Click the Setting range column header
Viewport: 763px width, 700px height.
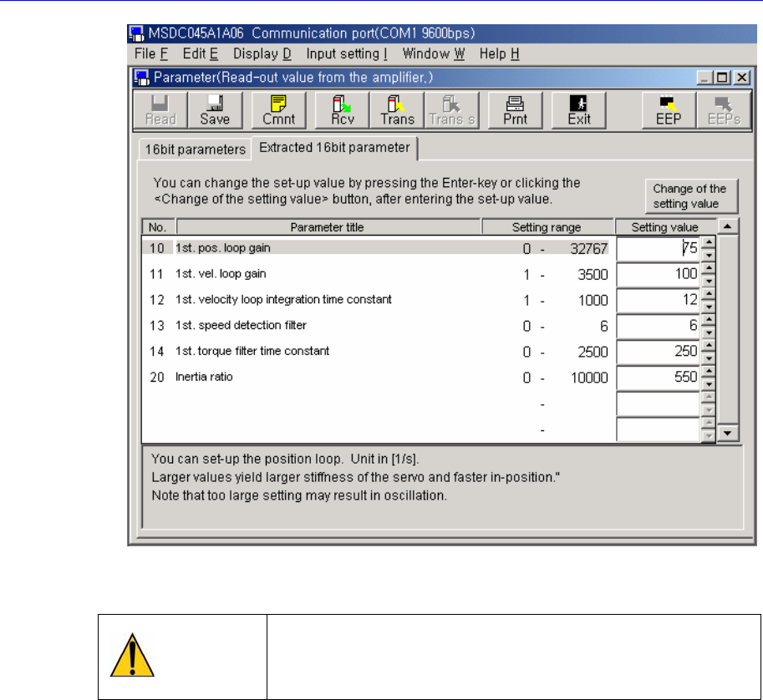547,227
